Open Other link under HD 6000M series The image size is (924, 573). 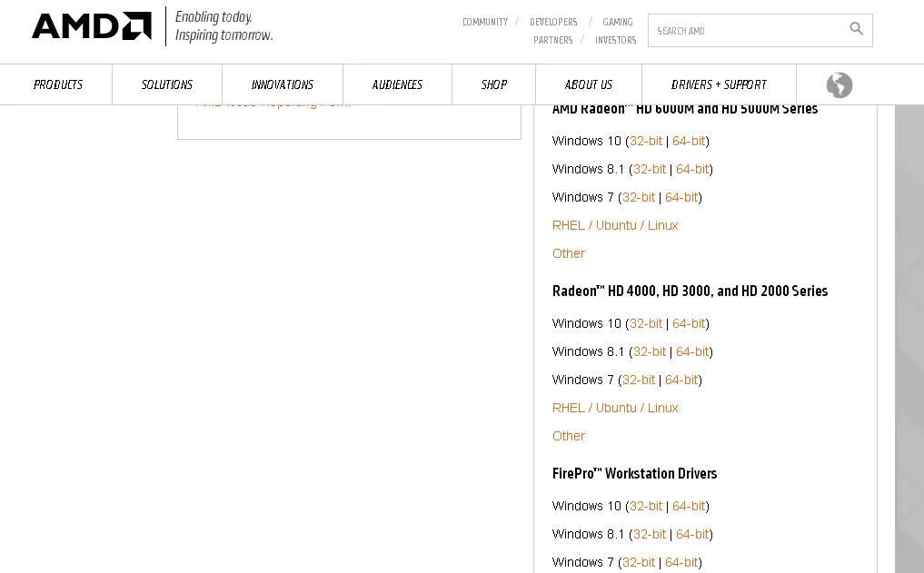(x=569, y=254)
